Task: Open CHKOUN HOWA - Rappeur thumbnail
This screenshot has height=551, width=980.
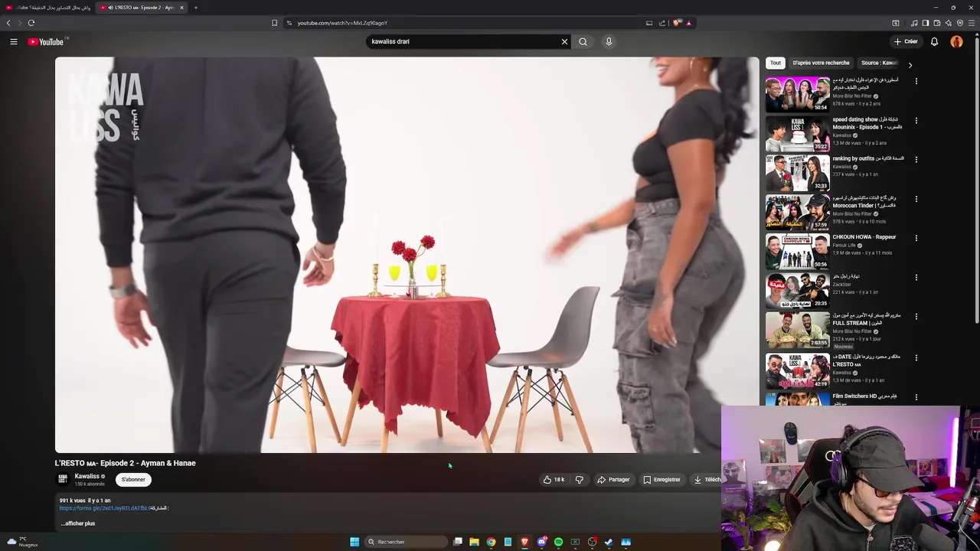Action: click(x=797, y=251)
